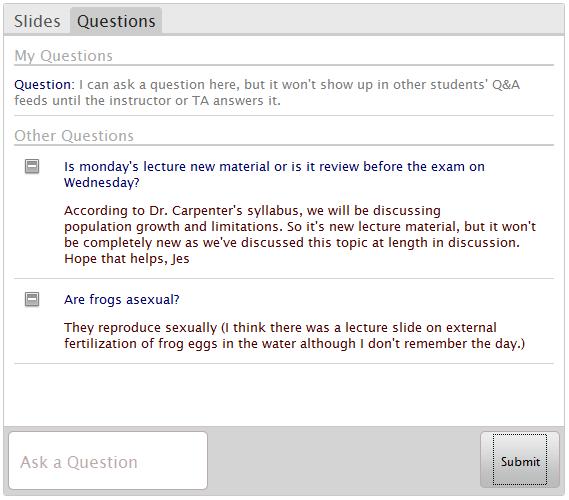The image size is (569, 500).
Task: Click the empty area below the answers
Action: tap(284, 395)
